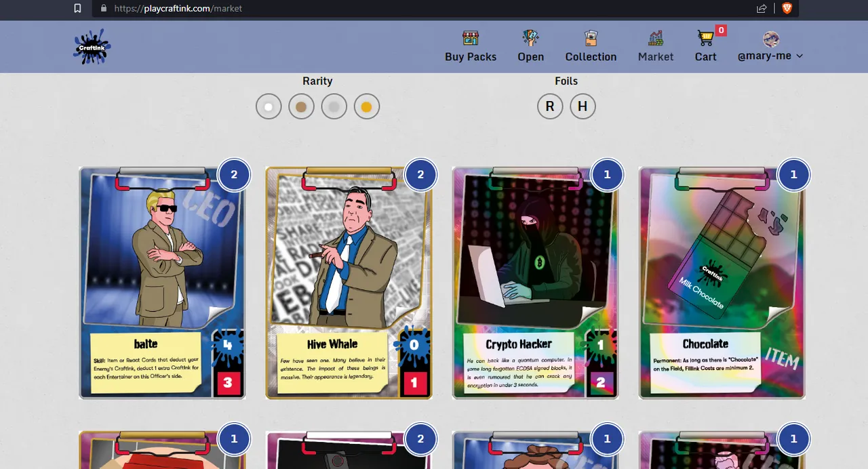Screen dimensions: 868x469
Task: Open the shopping Cart icon
Action: click(705, 38)
